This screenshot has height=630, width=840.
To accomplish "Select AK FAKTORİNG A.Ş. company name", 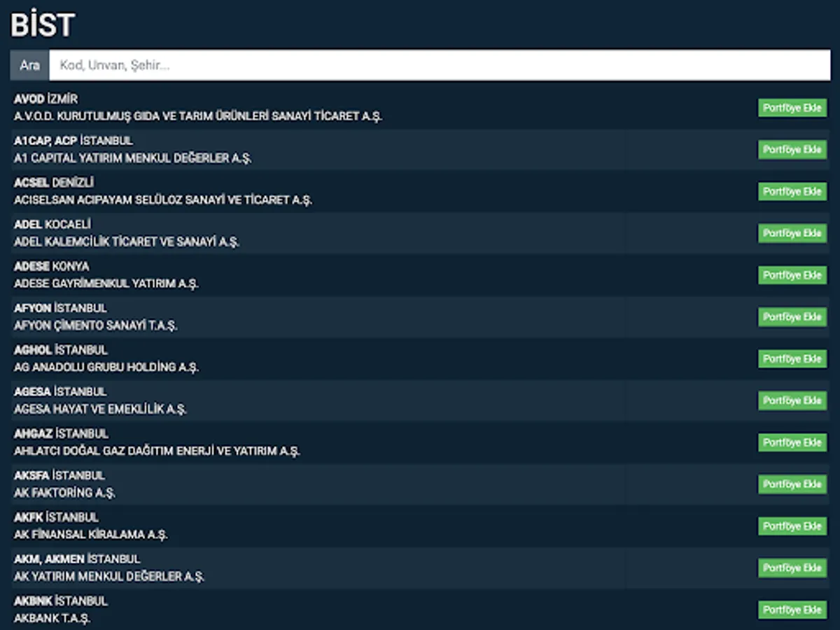I will coord(64,493).
